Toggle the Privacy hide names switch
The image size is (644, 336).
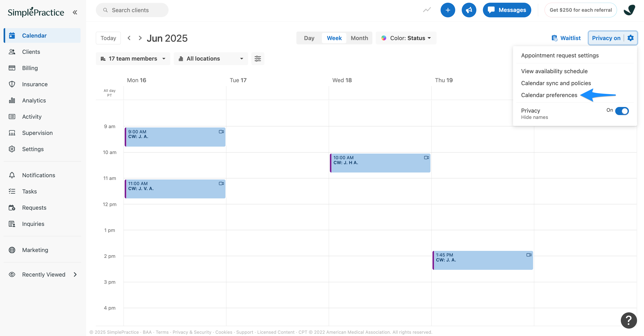click(x=622, y=111)
